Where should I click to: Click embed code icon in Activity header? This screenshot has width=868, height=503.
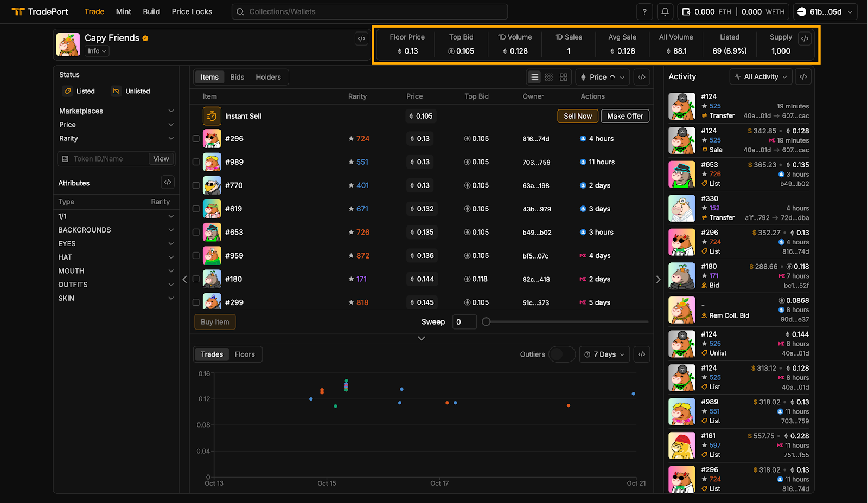(803, 77)
